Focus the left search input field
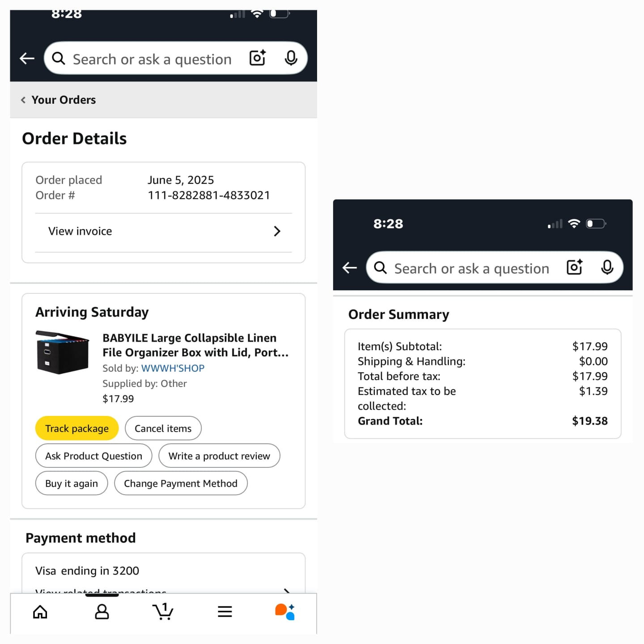This screenshot has width=644, height=644. (x=152, y=59)
